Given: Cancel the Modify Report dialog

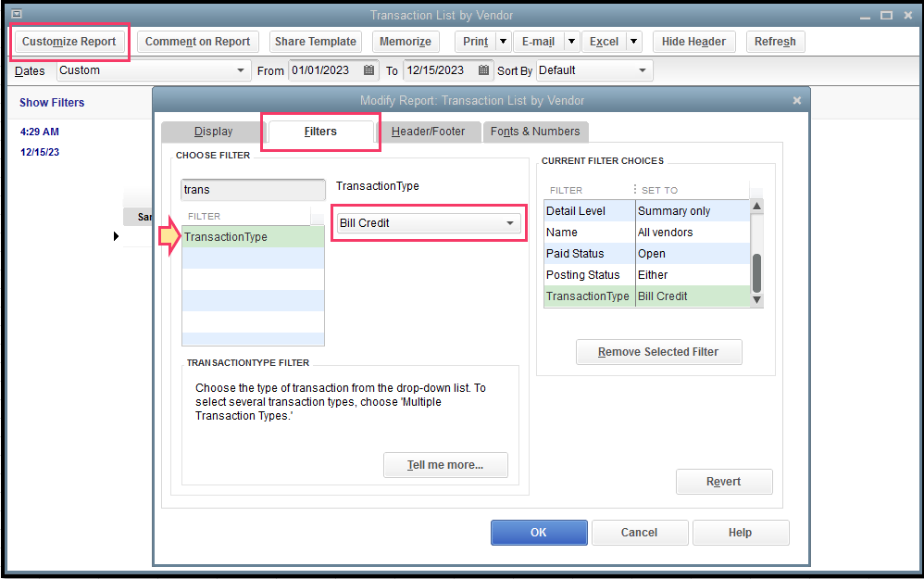Looking at the screenshot, I should (640, 533).
